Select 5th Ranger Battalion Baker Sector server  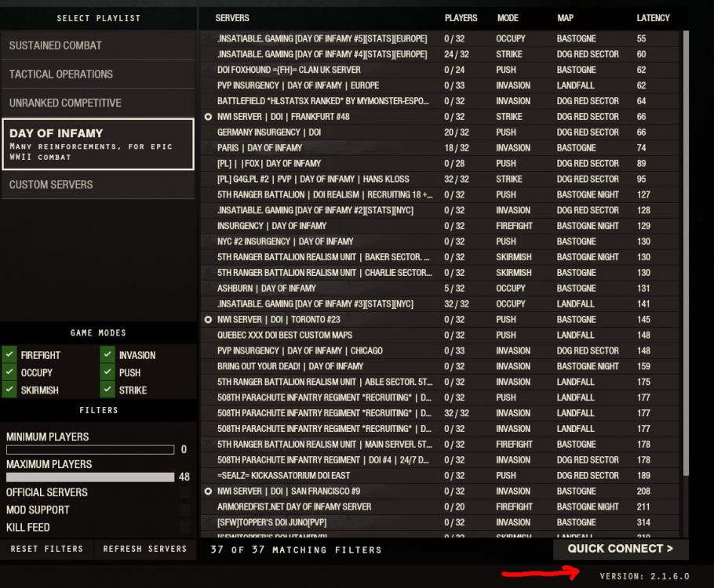[439, 257]
